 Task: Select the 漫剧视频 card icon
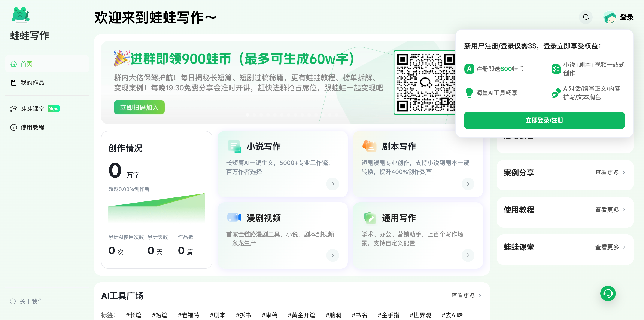234,218
